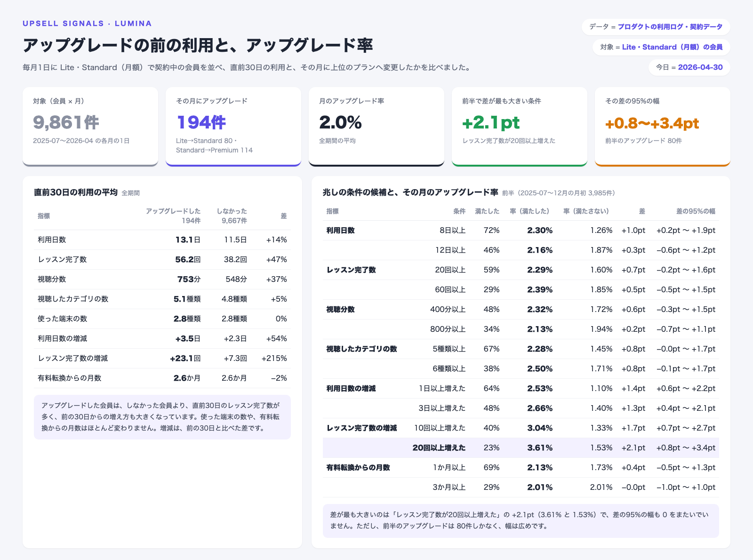Select the 1日以上増えた condition row
This screenshot has height=560, width=753.
coord(521,389)
